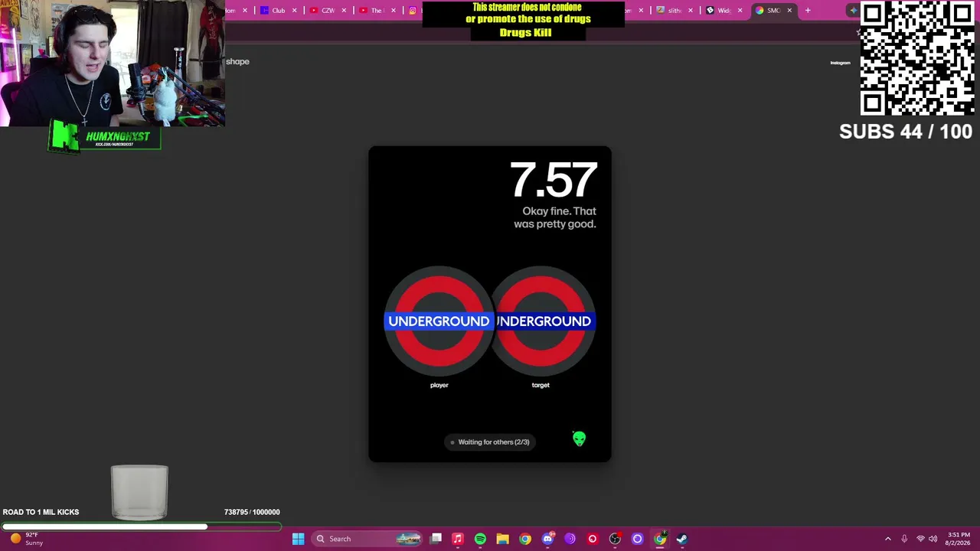
Task: Open the volume speaker tray icon
Action: pyautogui.click(x=933, y=539)
